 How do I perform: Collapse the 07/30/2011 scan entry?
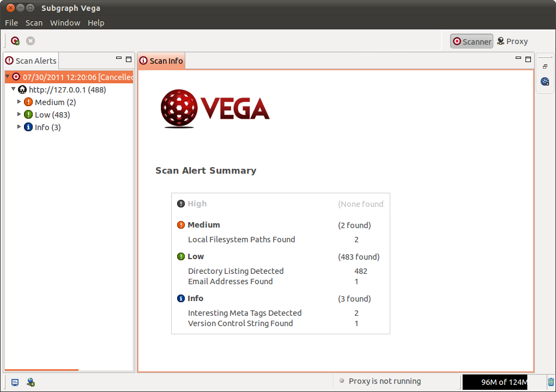[x=8, y=76]
